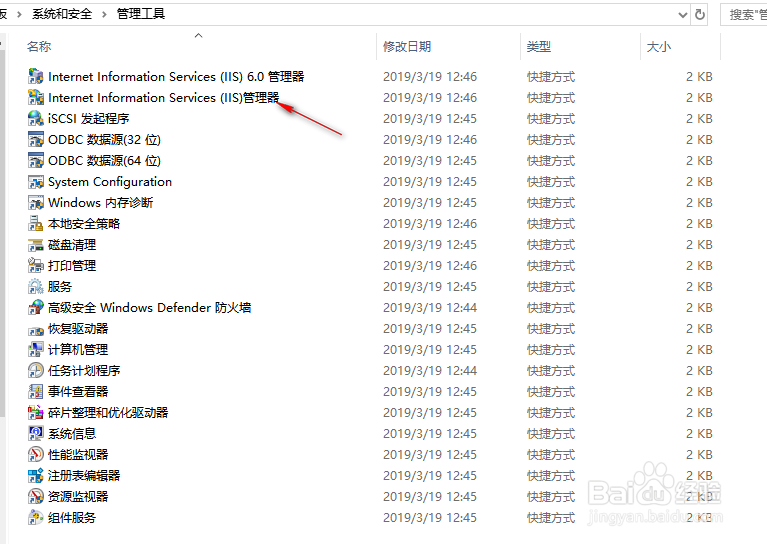
Task: Click the 管理工具 breadcrumb segment
Action: coord(141,14)
